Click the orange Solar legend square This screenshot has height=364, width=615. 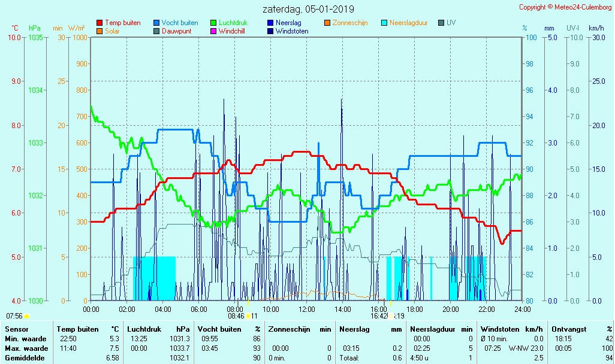(100, 31)
